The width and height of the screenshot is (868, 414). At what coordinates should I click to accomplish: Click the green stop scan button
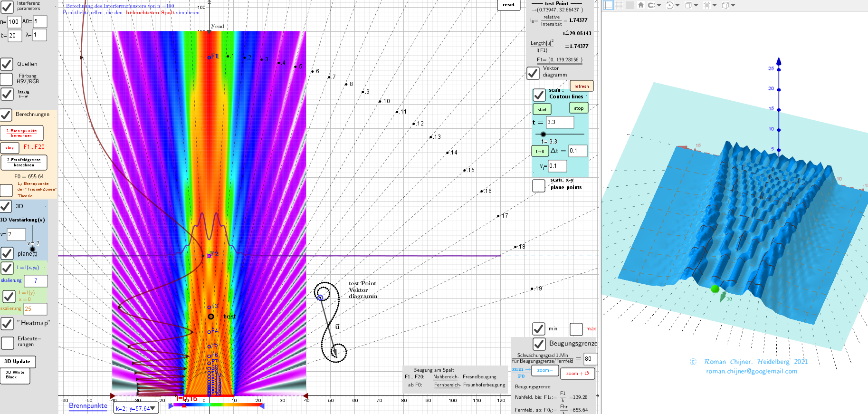point(579,108)
